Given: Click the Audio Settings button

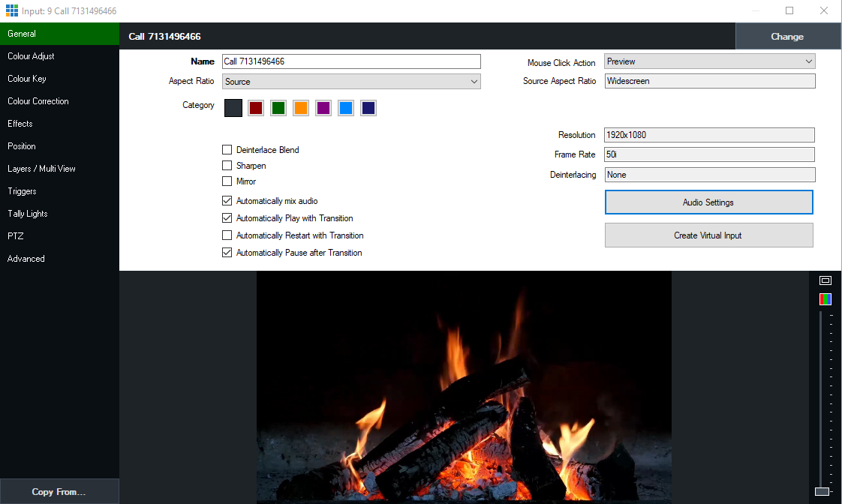Looking at the screenshot, I should pos(708,202).
